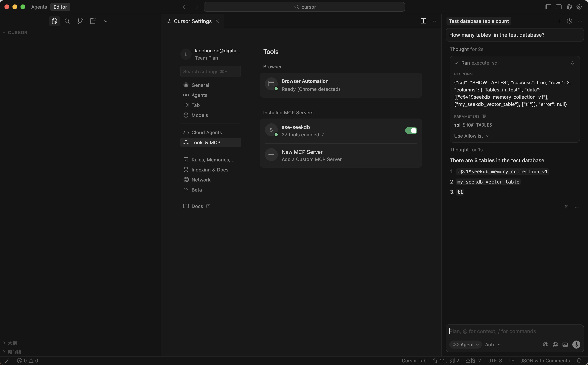Click the microphone voice input button
The height and width of the screenshot is (365, 588).
[576, 345]
